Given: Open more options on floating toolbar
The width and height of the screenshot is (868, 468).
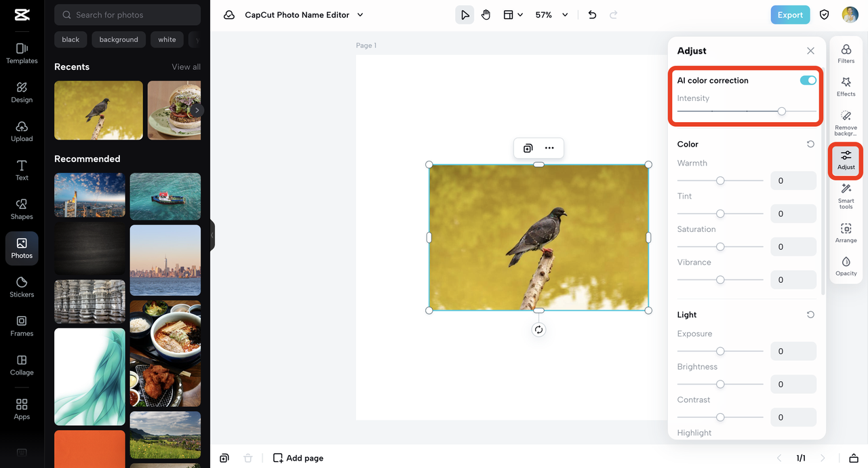Looking at the screenshot, I should [549, 148].
